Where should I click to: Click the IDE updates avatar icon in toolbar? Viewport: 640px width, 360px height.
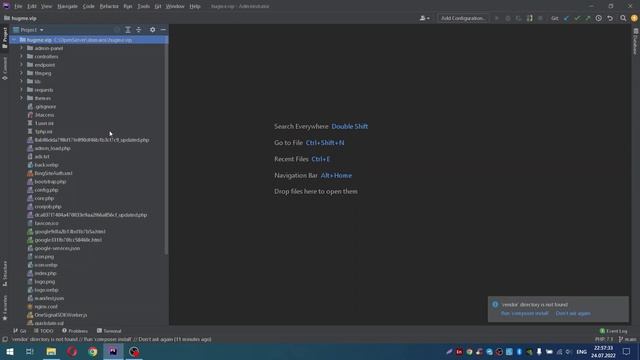pyautogui.click(x=634, y=18)
